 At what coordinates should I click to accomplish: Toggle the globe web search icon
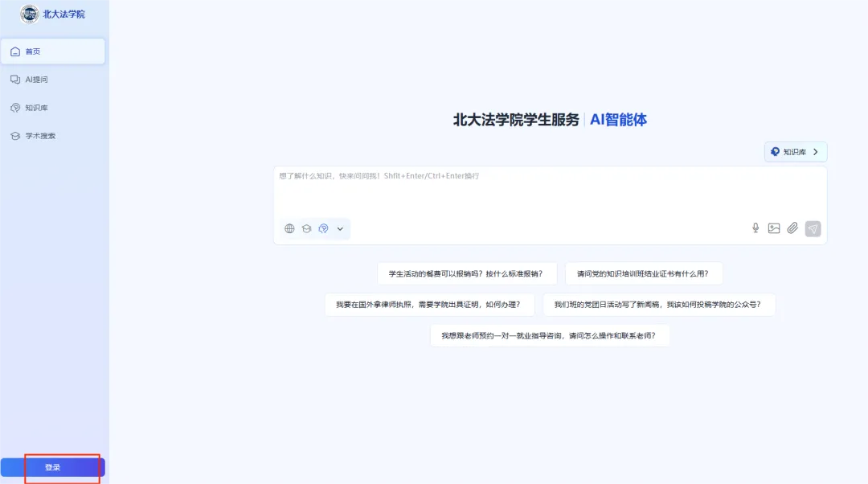pyautogui.click(x=289, y=228)
